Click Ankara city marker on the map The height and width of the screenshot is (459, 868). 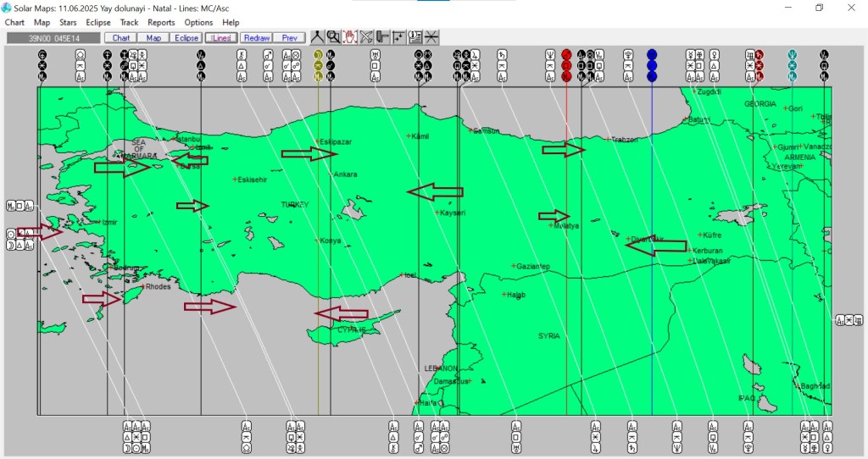point(331,174)
